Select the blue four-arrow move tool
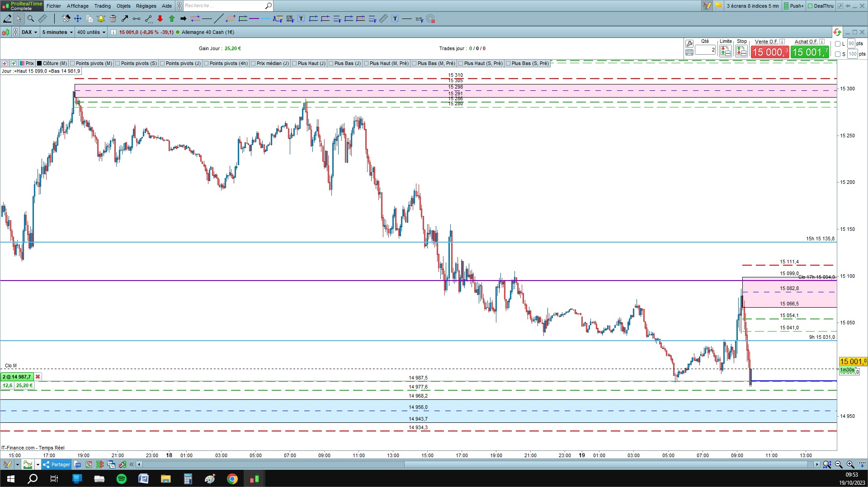The height and width of the screenshot is (487, 868). (78, 19)
